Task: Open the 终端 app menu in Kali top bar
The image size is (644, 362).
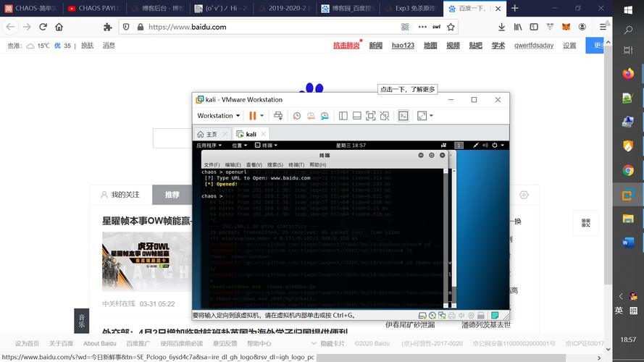Action: [266, 146]
